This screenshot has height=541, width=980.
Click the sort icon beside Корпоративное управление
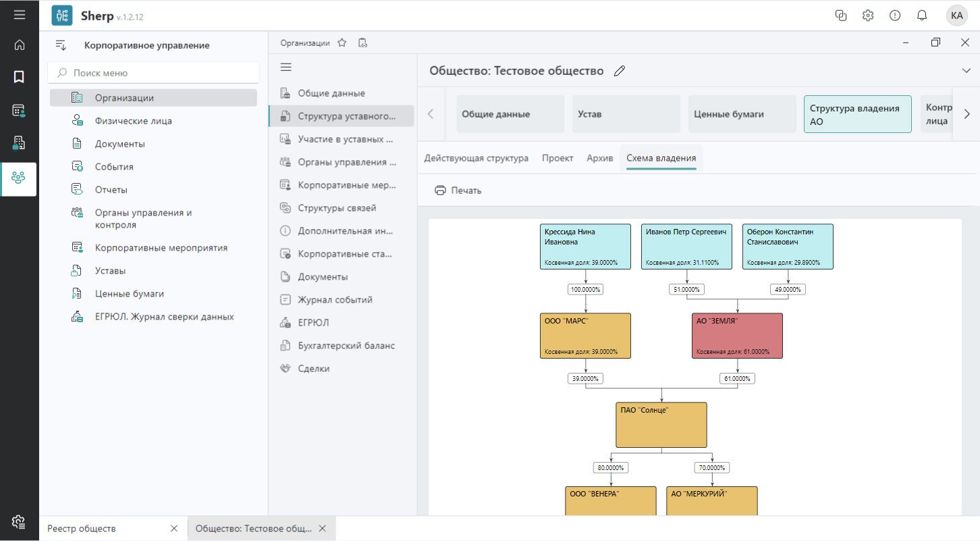(x=61, y=45)
